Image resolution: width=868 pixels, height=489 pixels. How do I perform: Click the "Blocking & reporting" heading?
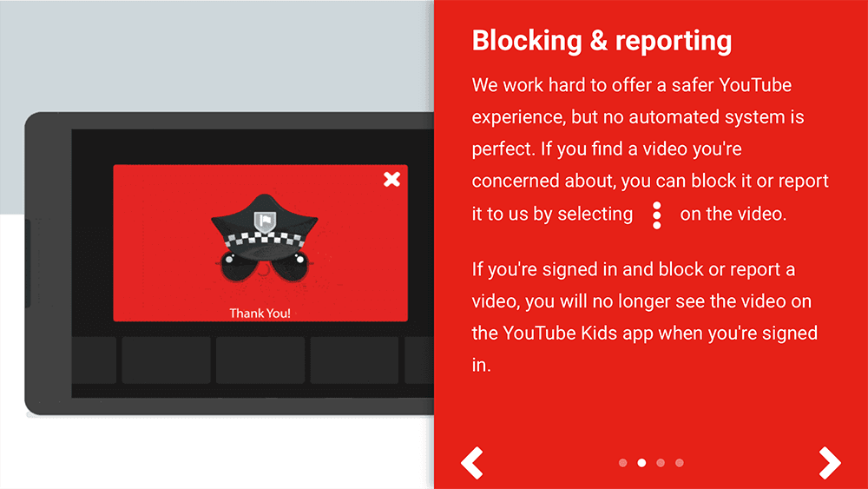(x=602, y=41)
